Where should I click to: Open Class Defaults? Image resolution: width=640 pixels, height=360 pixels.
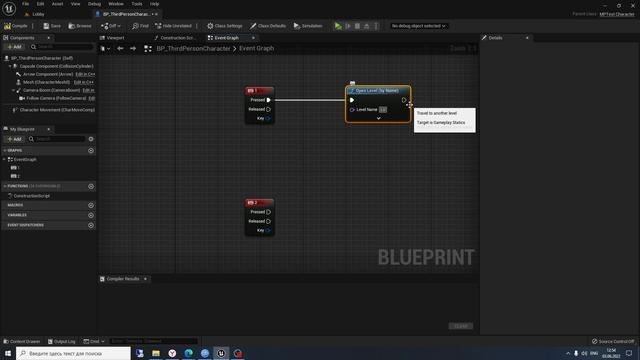tap(268, 26)
